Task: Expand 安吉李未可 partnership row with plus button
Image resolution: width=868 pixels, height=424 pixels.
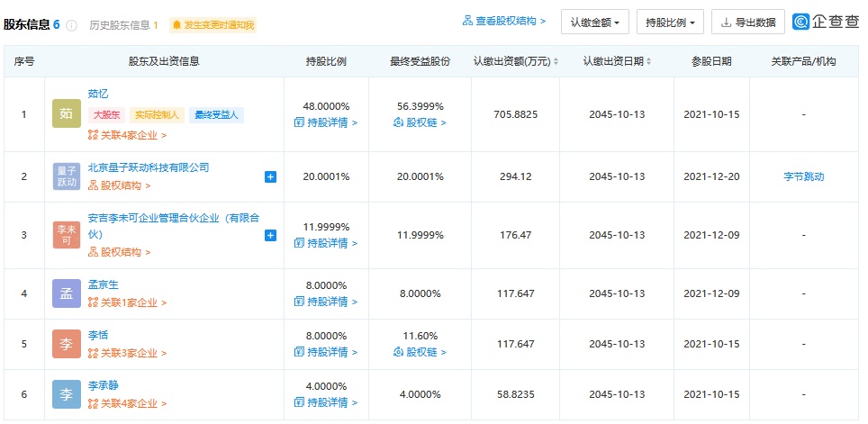Action: pos(270,235)
